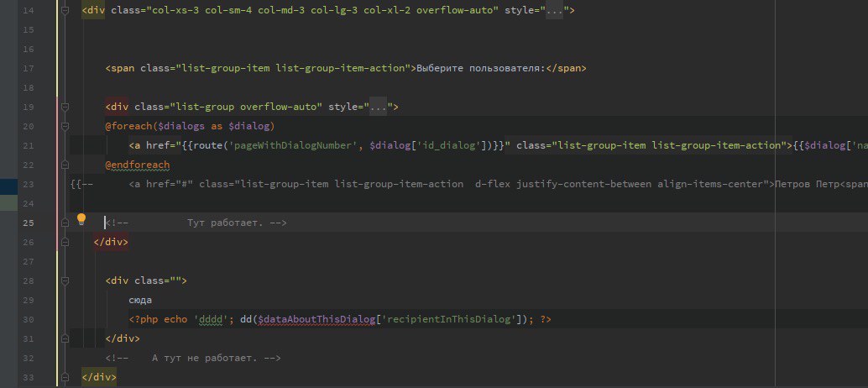The image size is (868, 388).
Task: Collapse the empty-class div at line 28
Action: click(x=65, y=281)
